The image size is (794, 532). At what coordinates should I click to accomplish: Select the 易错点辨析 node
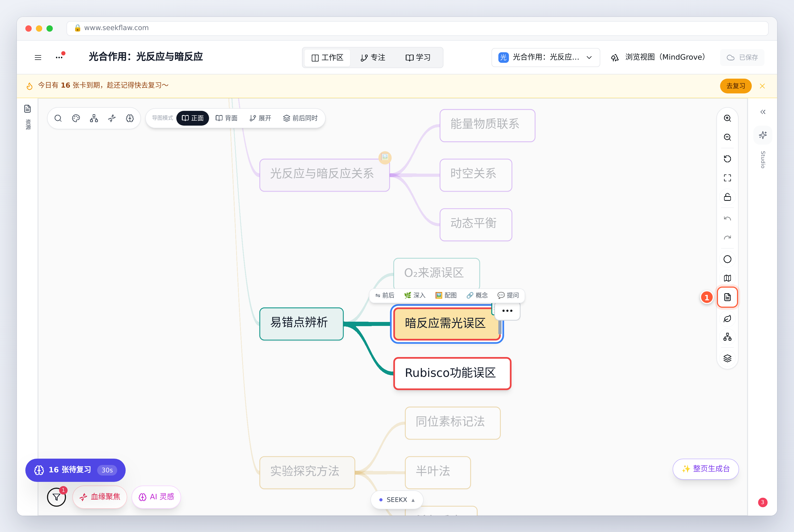click(301, 324)
